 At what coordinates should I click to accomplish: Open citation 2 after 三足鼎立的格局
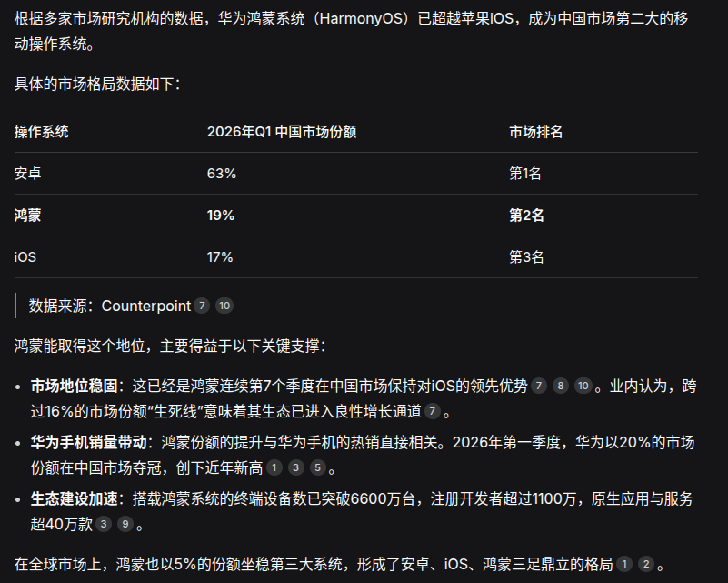[646, 564]
